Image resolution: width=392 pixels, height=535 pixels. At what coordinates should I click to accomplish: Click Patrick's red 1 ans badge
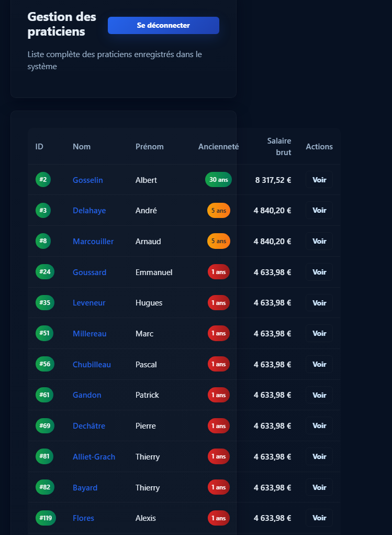(x=218, y=395)
